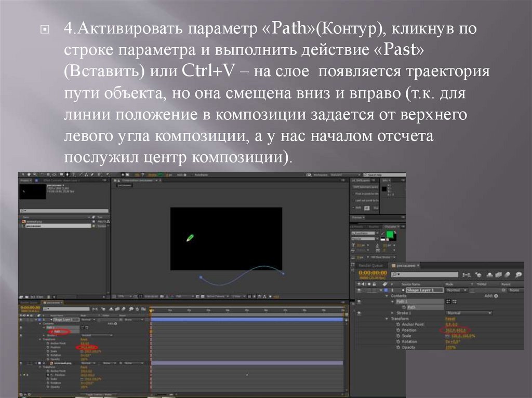Select the Brush tool in toolbar
The width and height of the screenshot is (532, 398).
point(81,174)
